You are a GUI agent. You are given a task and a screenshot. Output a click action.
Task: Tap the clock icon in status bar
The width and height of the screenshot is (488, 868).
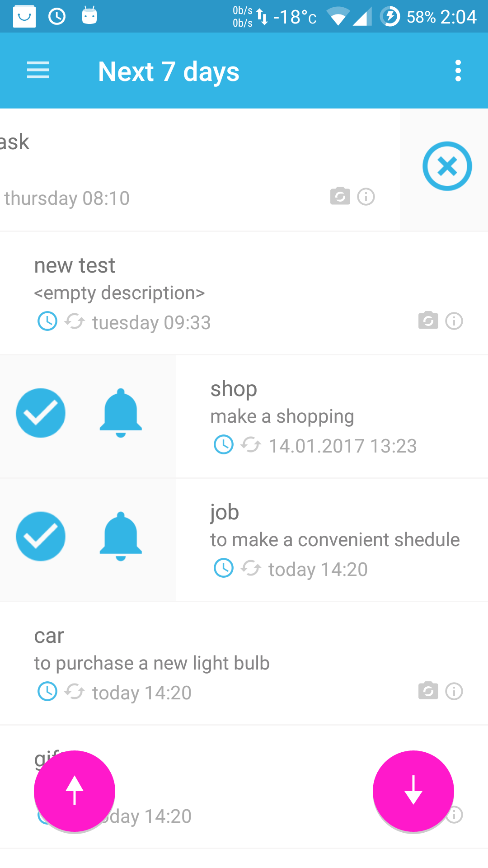click(57, 17)
